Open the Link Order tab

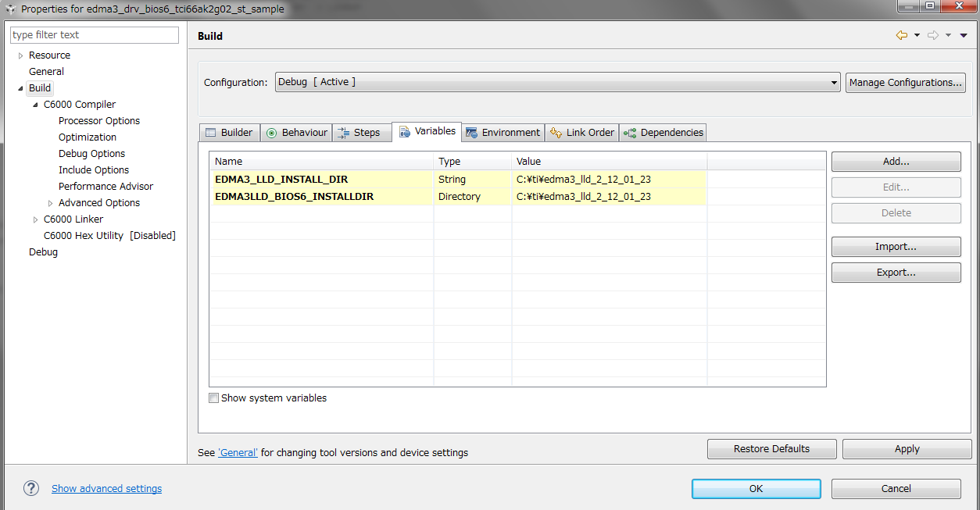[x=582, y=133]
